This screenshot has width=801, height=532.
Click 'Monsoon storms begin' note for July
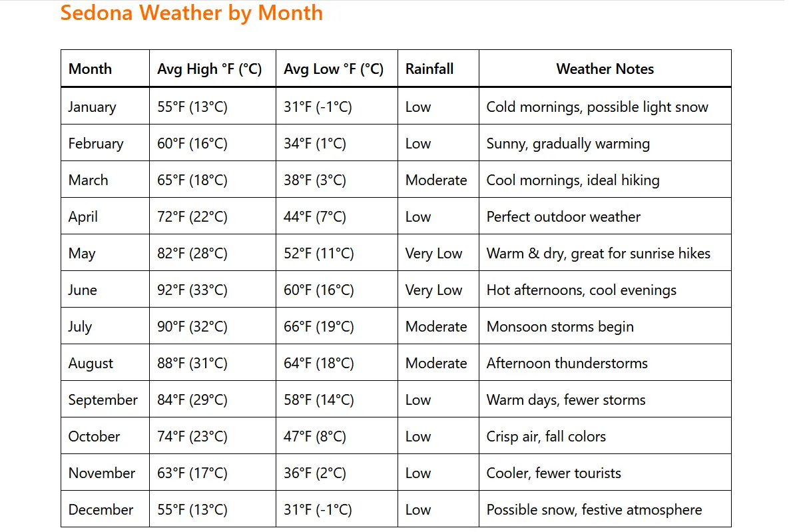point(560,326)
